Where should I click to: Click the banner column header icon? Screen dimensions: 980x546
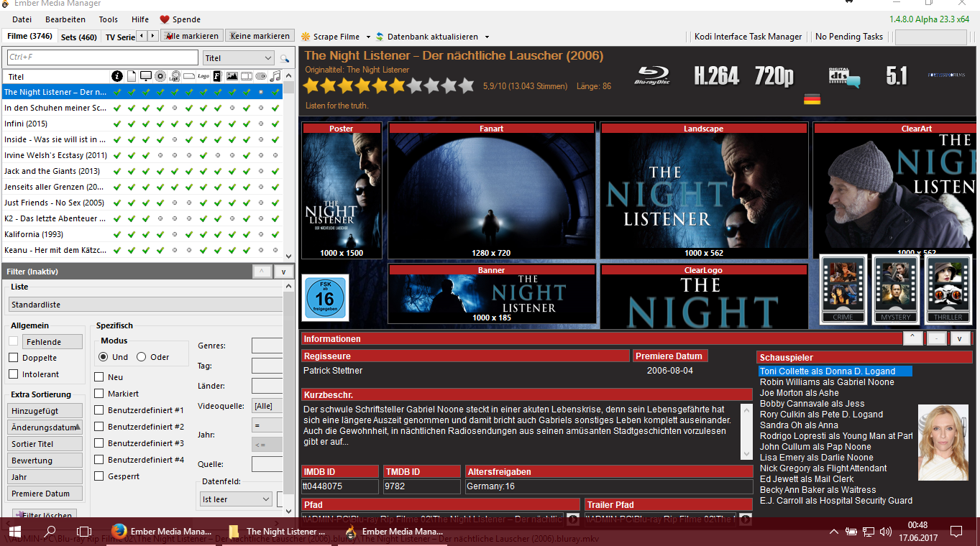pyautogui.click(x=189, y=76)
